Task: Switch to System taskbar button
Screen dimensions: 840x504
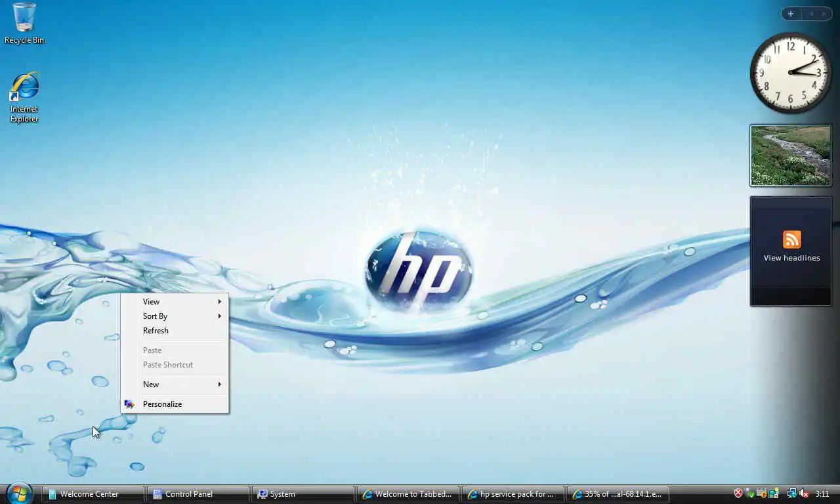Action: (x=303, y=494)
